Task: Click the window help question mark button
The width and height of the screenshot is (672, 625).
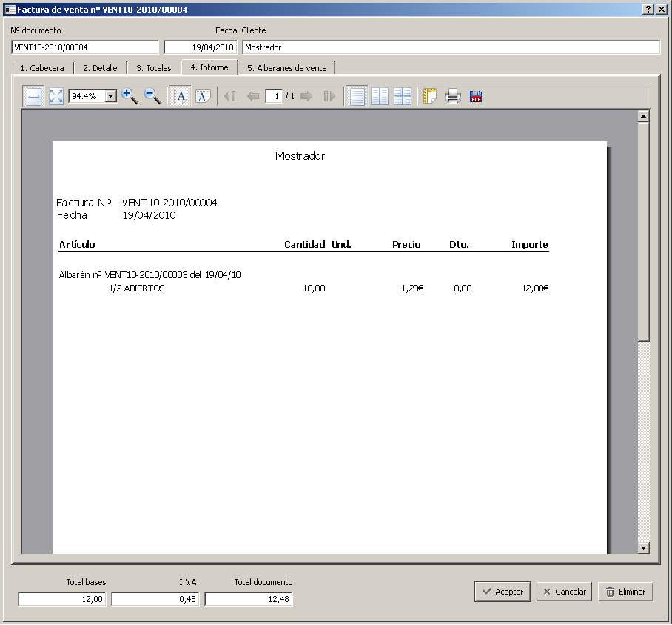Action: [x=648, y=10]
